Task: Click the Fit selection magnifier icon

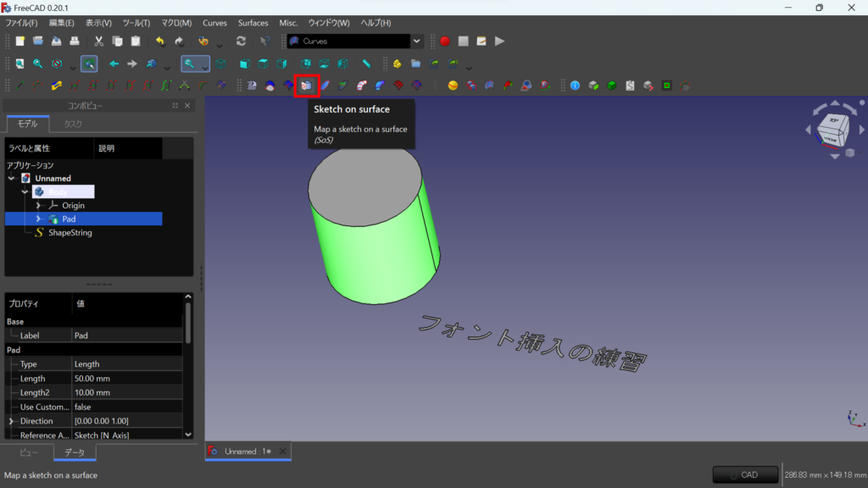Action: click(x=38, y=64)
